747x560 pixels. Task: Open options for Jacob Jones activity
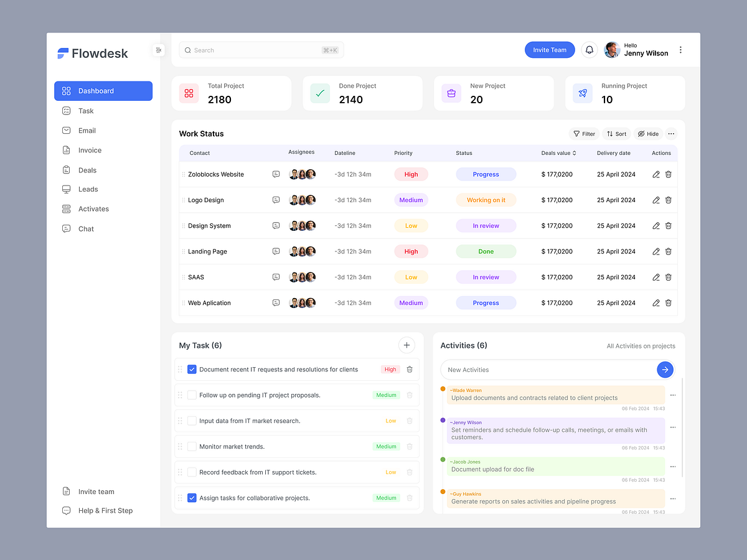tap(673, 467)
